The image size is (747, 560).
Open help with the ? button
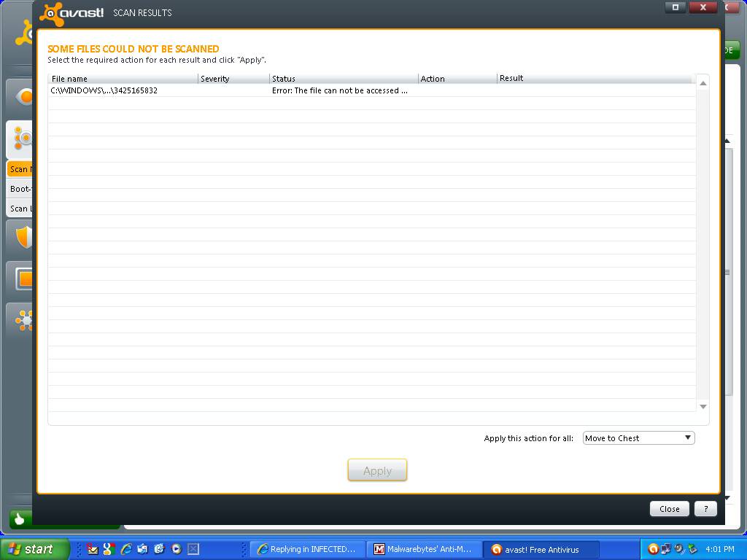point(705,509)
